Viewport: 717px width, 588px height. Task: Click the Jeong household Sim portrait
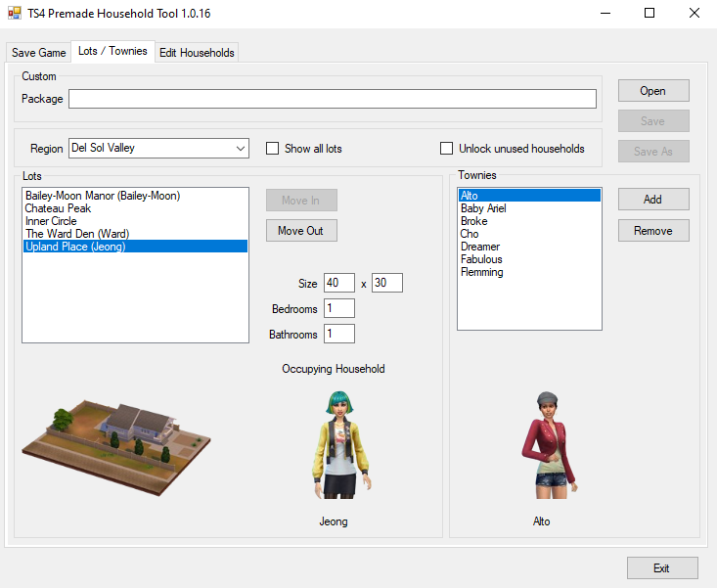click(334, 445)
